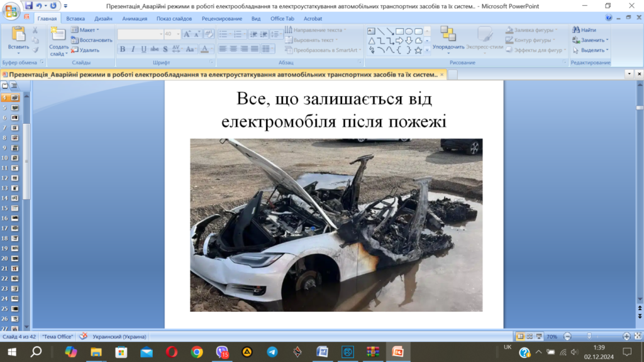Click the Удалить delete slide button
Viewport: 644px width, 362px height.
[x=85, y=50]
